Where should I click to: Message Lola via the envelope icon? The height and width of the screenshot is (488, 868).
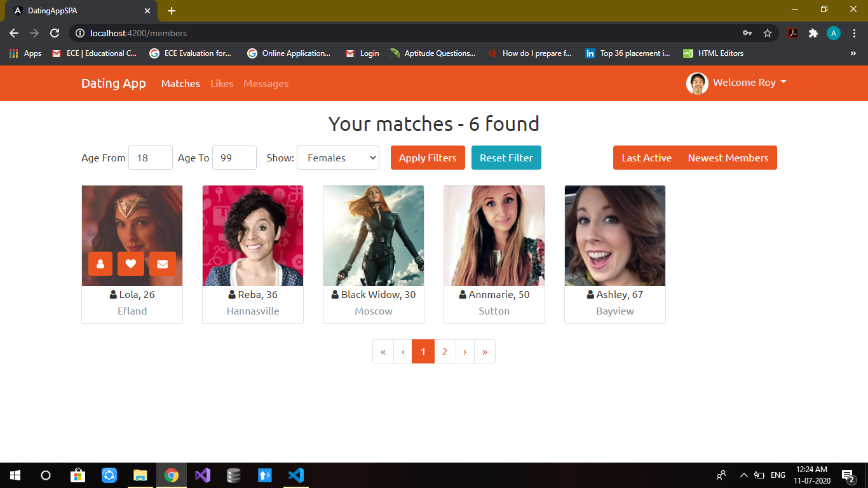pos(162,264)
